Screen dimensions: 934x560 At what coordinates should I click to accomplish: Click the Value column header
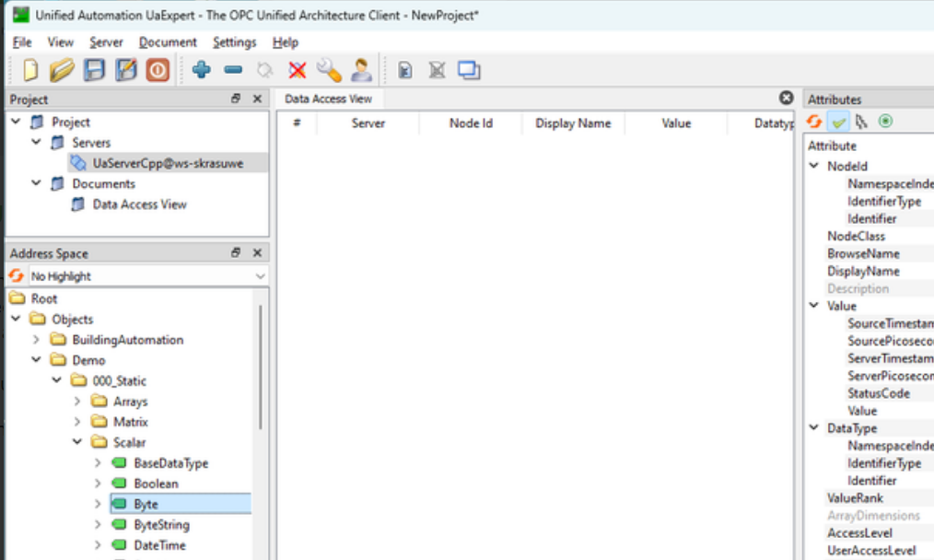point(675,123)
